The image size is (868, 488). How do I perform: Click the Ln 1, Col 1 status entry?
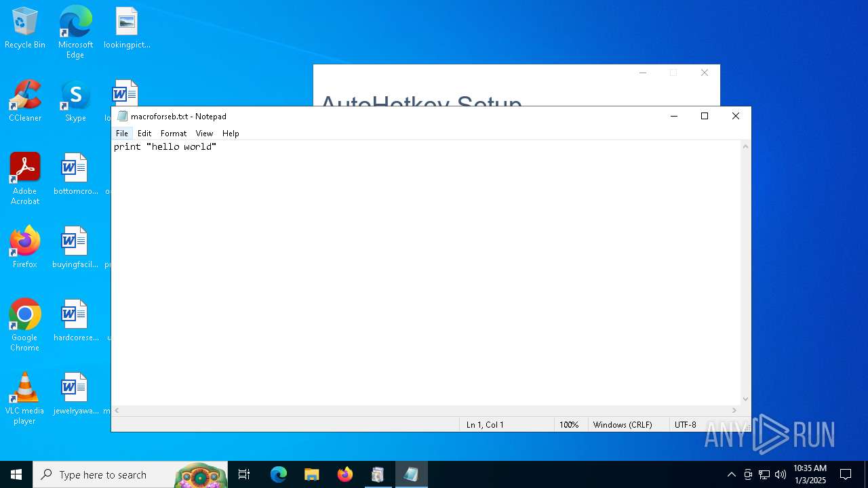click(485, 425)
